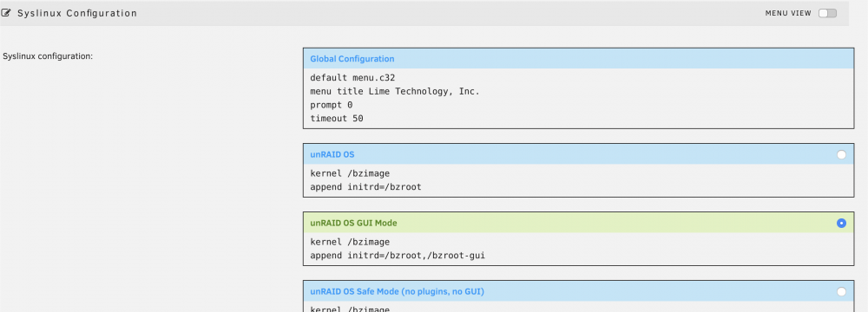
Task: Select the unRAID OS Safe Mode radio button
Action: tap(841, 291)
